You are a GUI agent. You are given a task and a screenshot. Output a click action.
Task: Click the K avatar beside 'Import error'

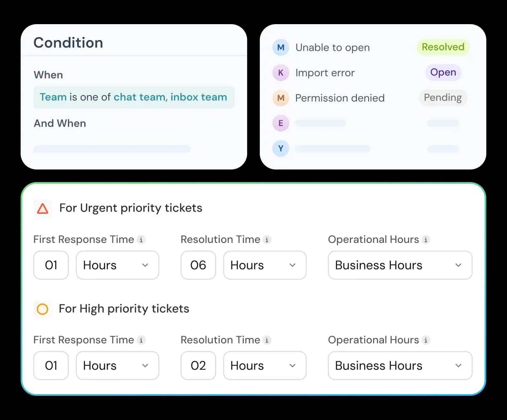pos(281,72)
